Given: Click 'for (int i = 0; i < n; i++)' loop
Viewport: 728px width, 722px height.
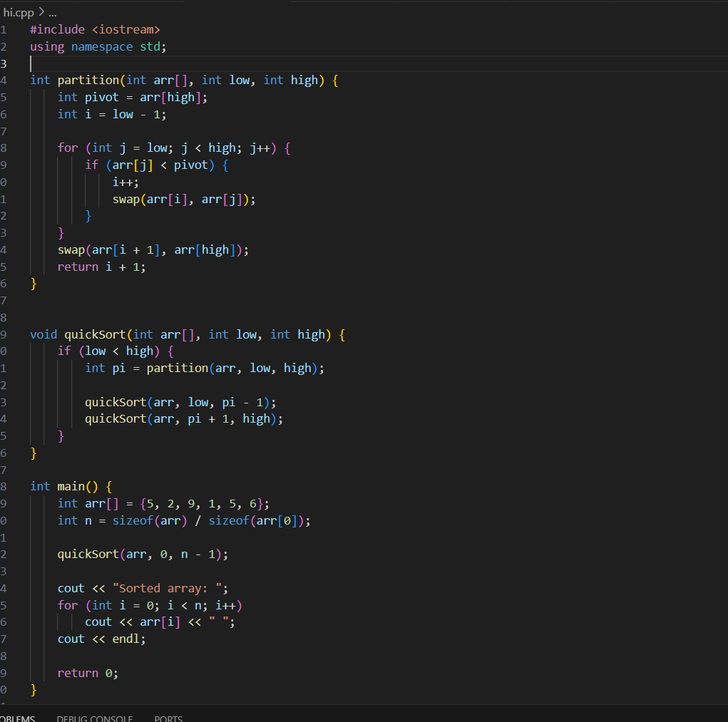Looking at the screenshot, I should 150,606.
